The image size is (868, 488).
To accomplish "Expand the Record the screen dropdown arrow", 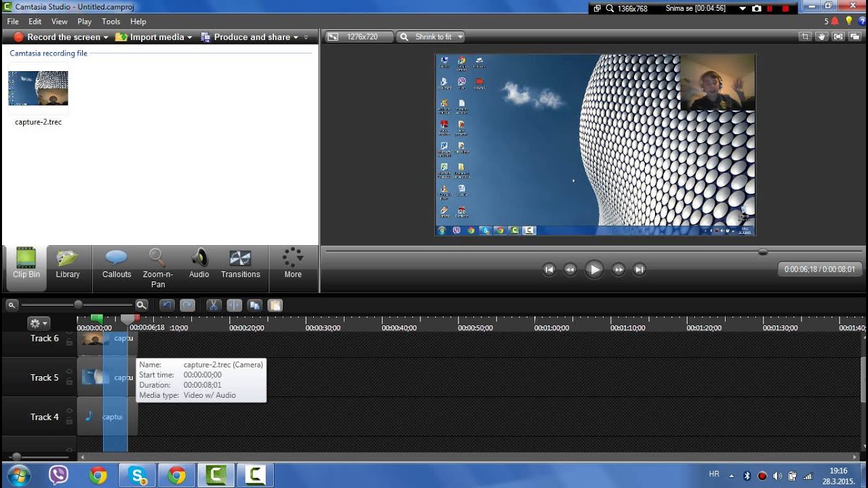I will click(x=106, y=37).
